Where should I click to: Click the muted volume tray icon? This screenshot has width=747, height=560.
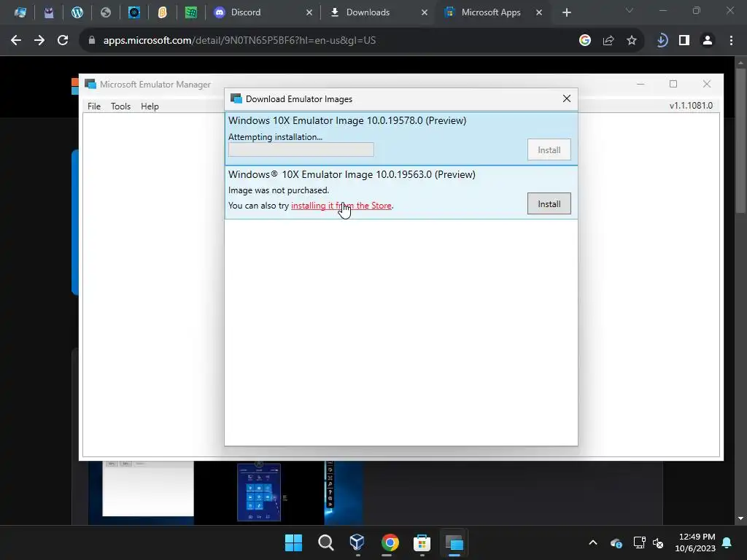pyautogui.click(x=658, y=542)
